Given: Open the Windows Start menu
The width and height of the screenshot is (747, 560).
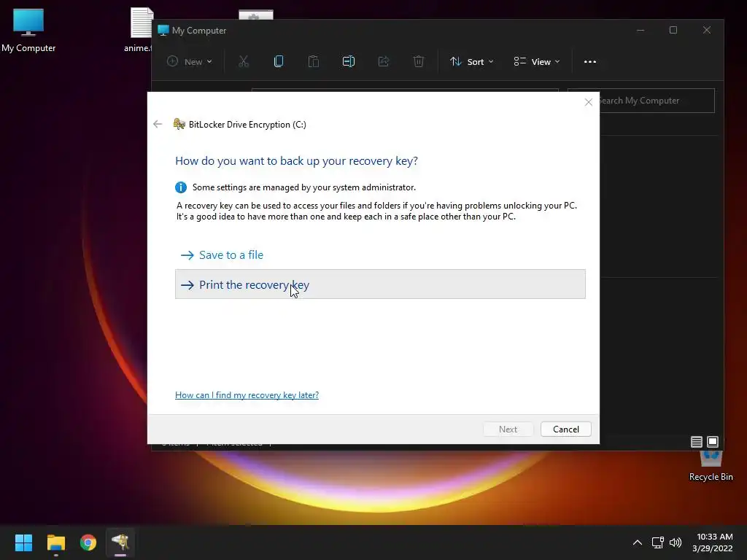Looking at the screenshot, I should tap(23, 542).
